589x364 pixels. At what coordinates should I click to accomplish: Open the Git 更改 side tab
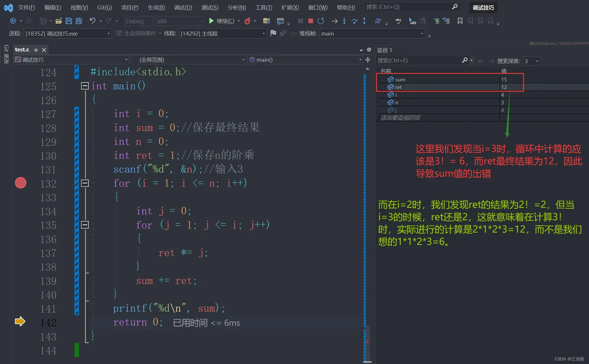(6, 54)
